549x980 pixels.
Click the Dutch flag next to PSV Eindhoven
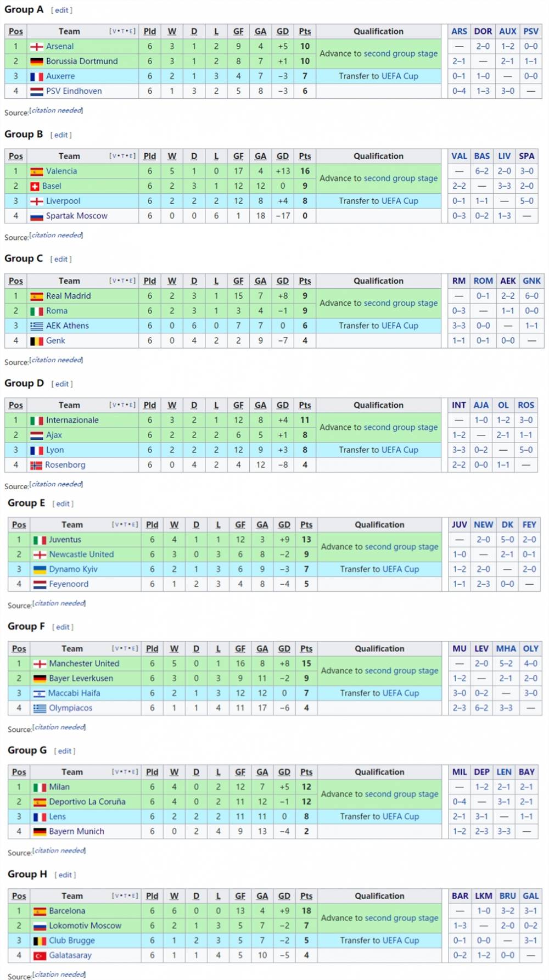[37, 92]
